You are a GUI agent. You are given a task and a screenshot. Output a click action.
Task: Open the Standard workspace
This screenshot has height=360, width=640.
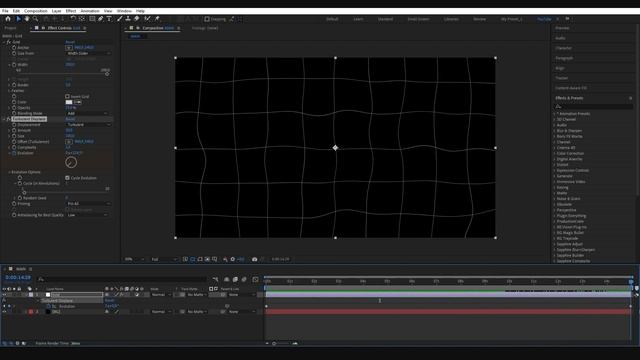[x=385, y=19]
